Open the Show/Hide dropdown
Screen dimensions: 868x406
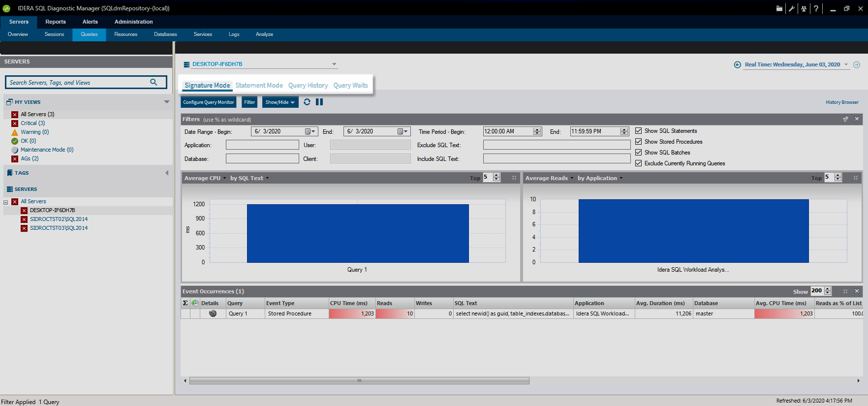(280, 102)
